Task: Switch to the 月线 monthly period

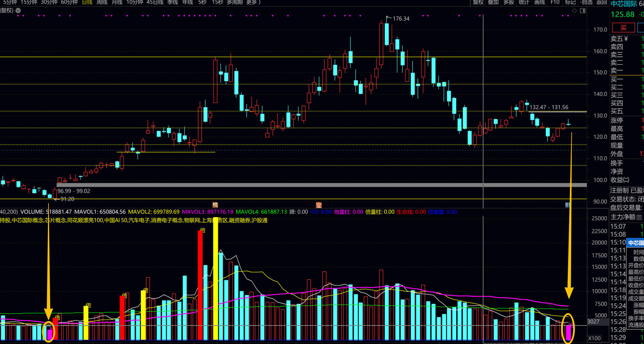Action: coord(117,2)
